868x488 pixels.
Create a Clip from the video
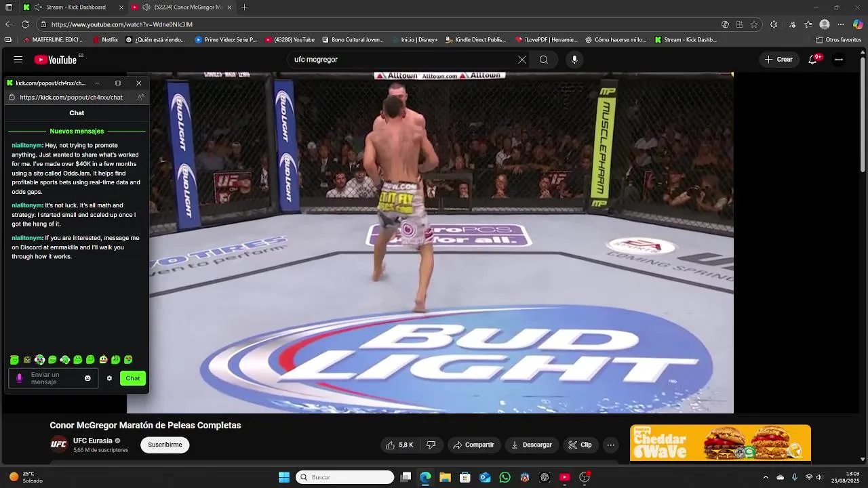[580, 445]
